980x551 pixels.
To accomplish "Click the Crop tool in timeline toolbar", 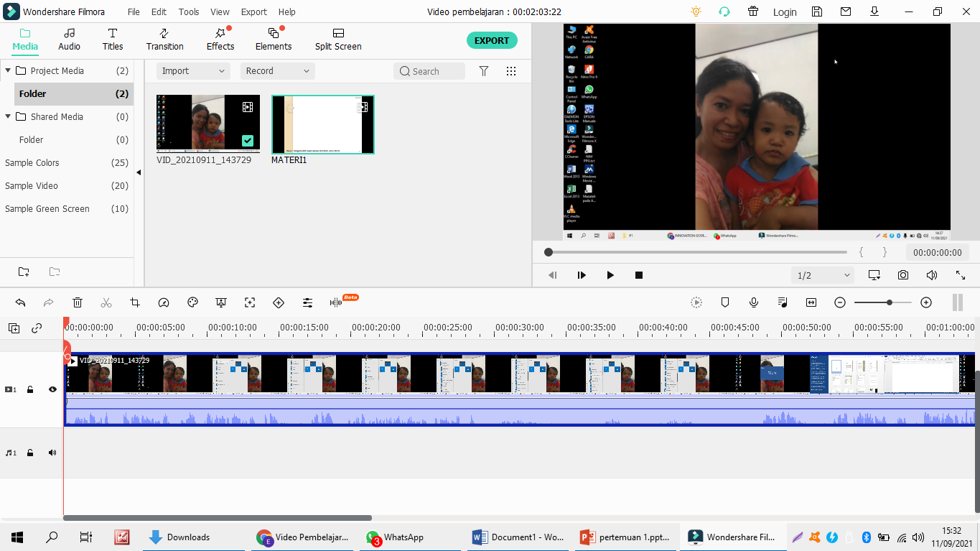I will pyautogui.click(x=135, y=302).
